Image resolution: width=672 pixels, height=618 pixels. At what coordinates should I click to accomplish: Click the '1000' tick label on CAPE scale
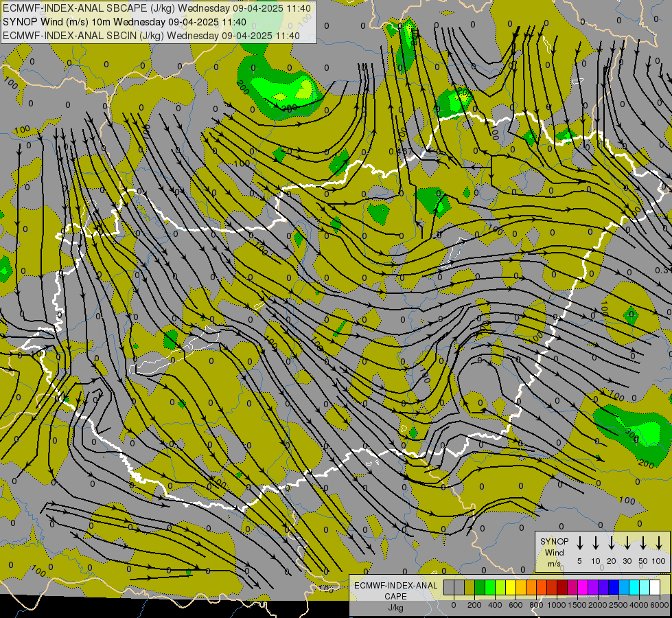[x=557, y=605]
